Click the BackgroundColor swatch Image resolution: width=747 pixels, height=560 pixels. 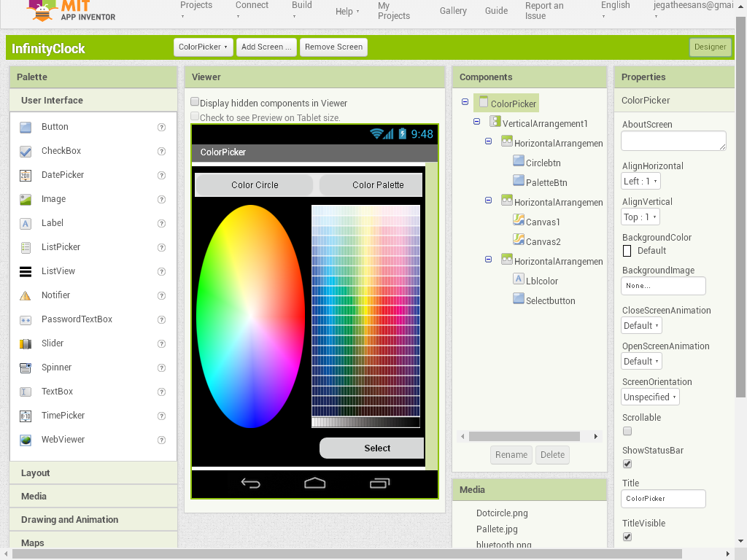click(627, 251)
